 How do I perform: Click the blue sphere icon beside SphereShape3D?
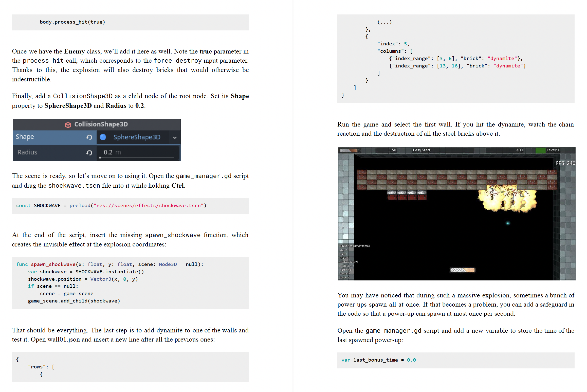(x=103, y=137)
